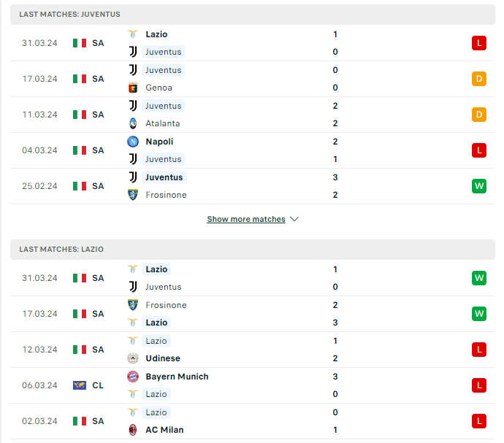Screen dimensions: 504x443
Task: Click the red L badge for AC Milan match
Action: pyautogui.click(x=479, y=421)
